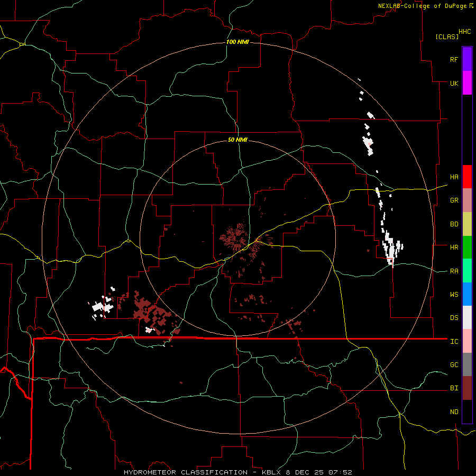This screenshot has height=476, width=476.
Task: Pick the dark green HR swatch
Action: pos(467,248)
